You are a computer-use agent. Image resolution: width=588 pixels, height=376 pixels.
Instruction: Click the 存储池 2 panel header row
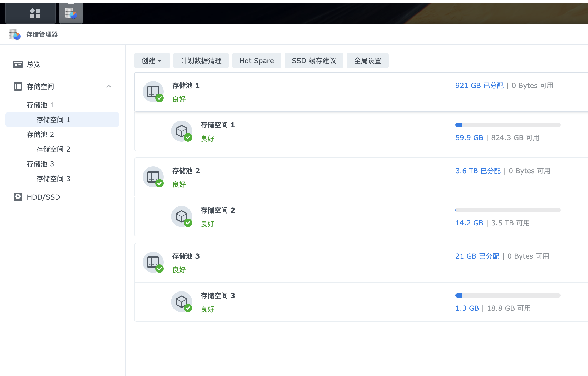(316, 177)
